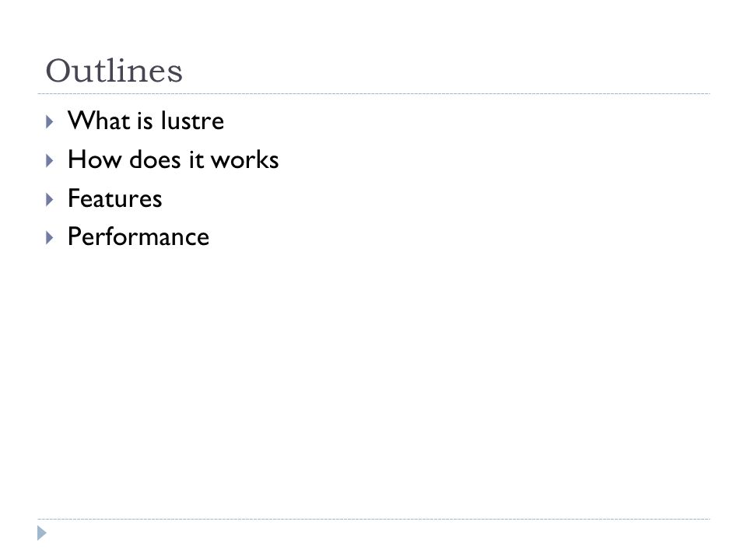Viewport: 747px width, 560px height.
Task: Click the blue triangle in the slide footer
Action: click(42, 533)
